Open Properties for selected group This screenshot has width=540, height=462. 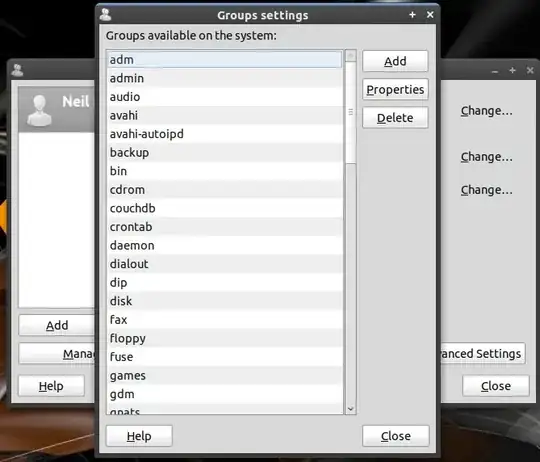(x=395, y=90)
